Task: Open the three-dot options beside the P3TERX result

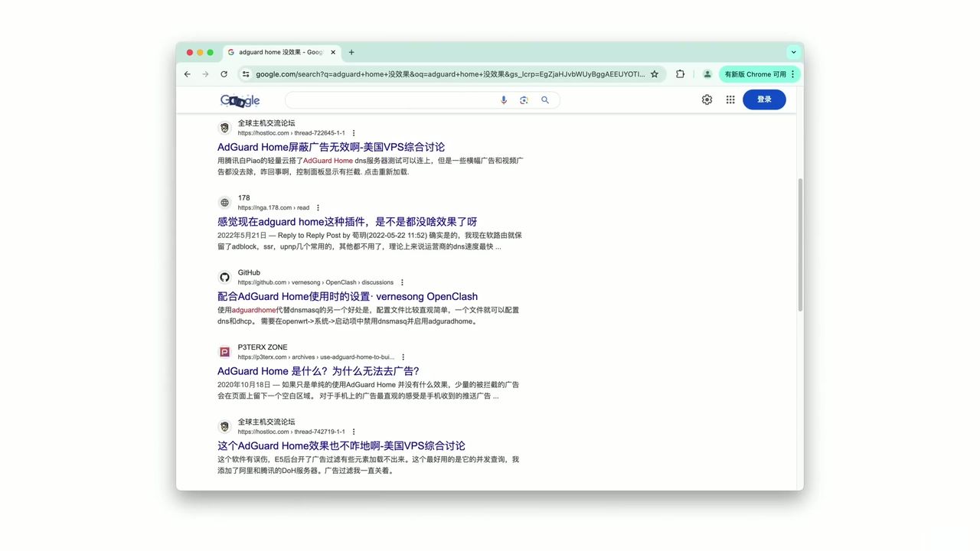Action: click(403, 357)
